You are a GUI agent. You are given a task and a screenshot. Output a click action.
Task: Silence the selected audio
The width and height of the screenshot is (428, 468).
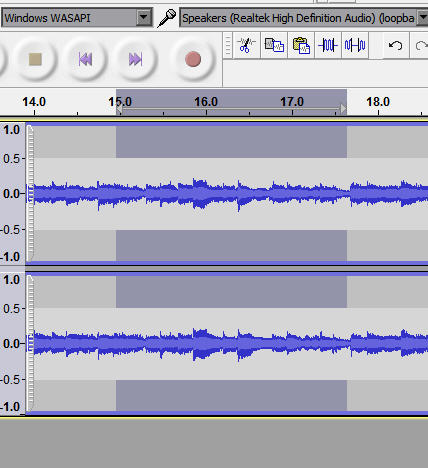tap(355, 45)
